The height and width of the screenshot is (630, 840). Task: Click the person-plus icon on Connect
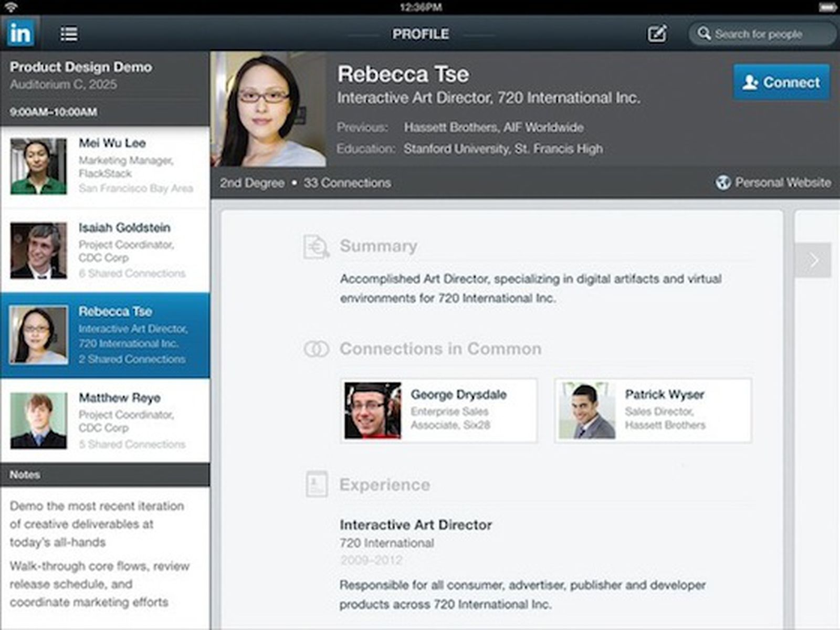pyautogui.click(x=750, y=82)
